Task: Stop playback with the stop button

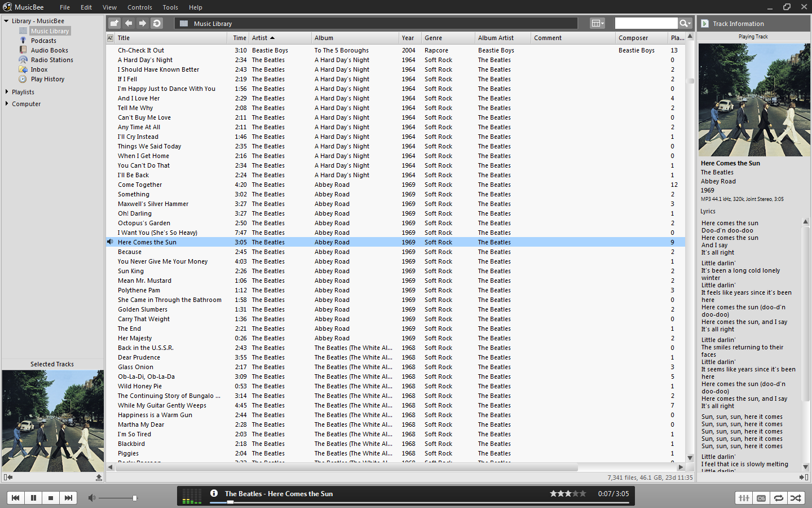Action: click(x=51, y=498)
